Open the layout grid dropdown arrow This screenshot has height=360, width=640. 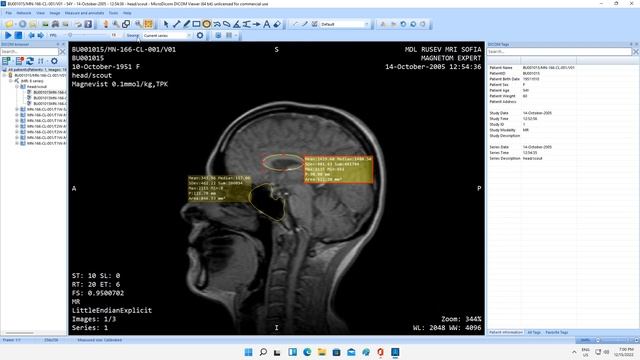point(236,36)
